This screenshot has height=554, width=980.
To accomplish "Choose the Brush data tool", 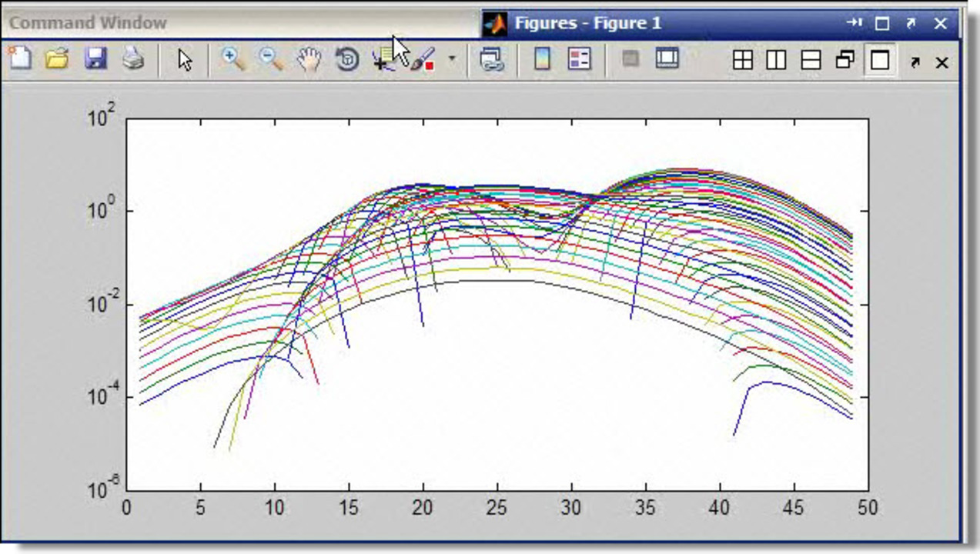I will pos(423,59).
